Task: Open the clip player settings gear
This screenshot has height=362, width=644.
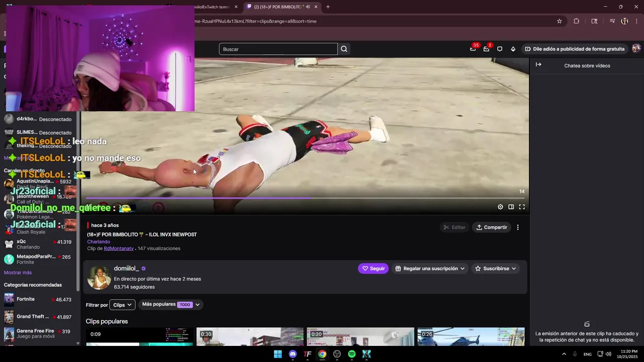Action: (x=500, y=207)
